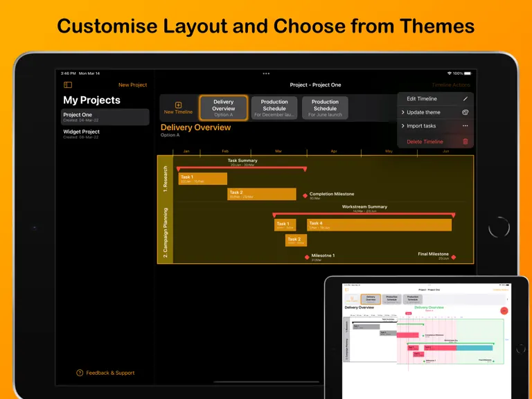Click the Feedback & Support question mark icon
Screen dimensions: 532x399
[80, 373]
